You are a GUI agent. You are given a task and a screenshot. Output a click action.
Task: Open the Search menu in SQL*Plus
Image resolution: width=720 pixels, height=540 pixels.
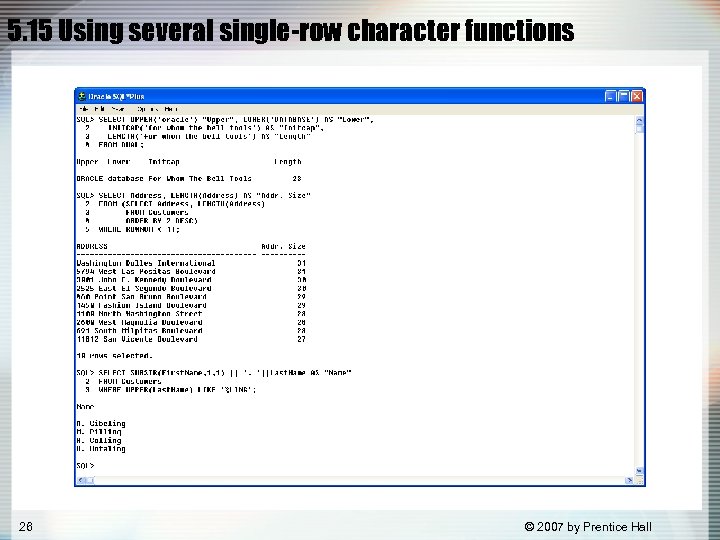[118, 109]
